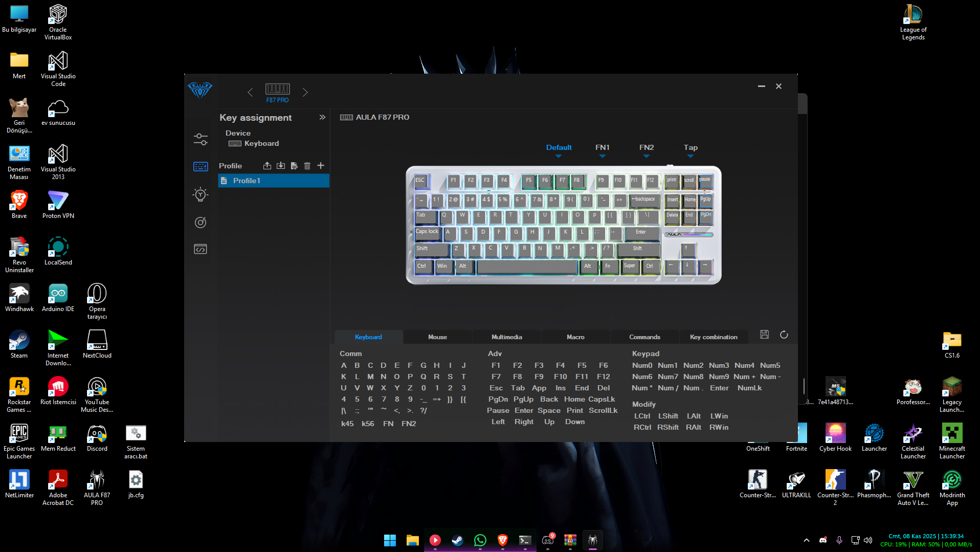Open the Multimedia assignment tab
The height and width of the screenshot is (552, 980).
point(507,337)
